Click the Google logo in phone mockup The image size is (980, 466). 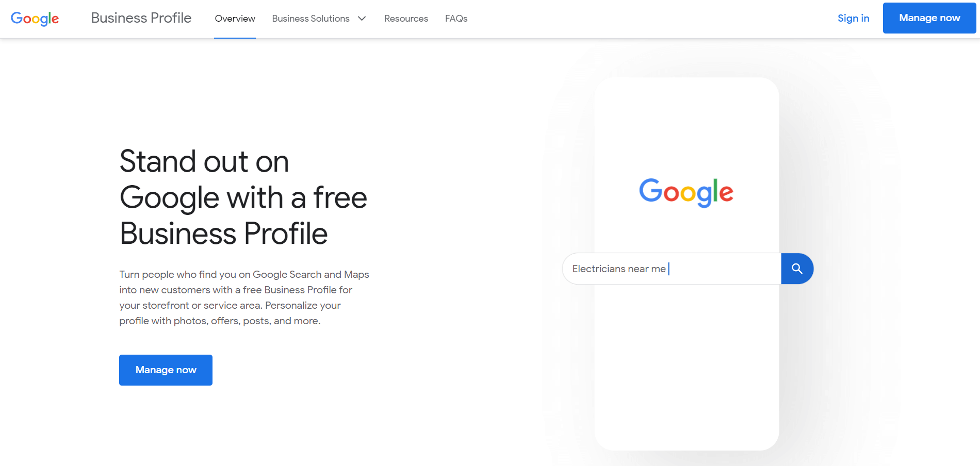coord(686,192)
